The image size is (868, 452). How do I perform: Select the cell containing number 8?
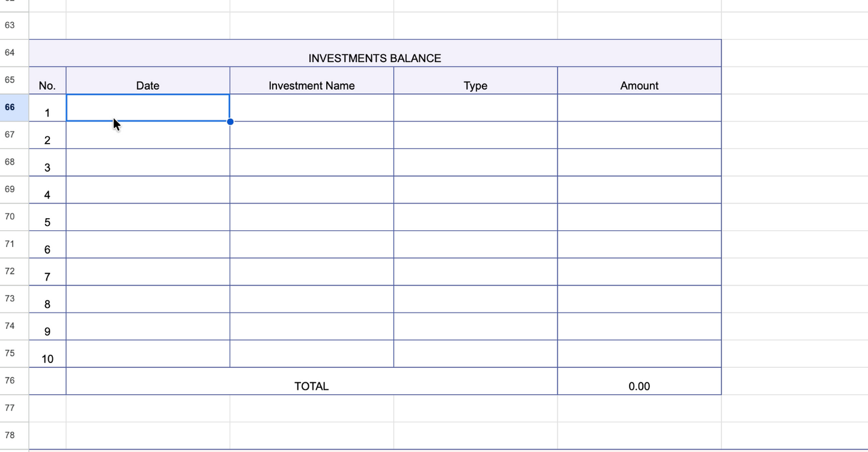pyautogui.click(x=47, y=299)
